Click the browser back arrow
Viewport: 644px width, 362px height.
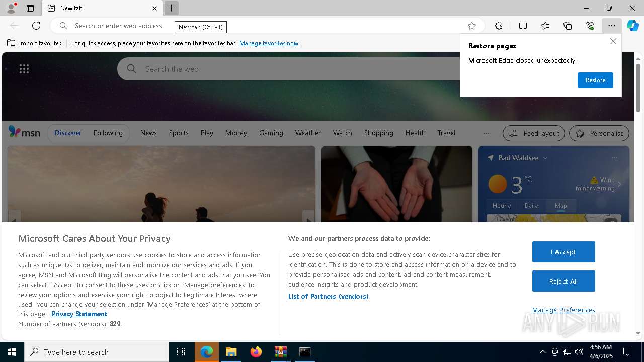pyautogui.click(x=14, y=26)
